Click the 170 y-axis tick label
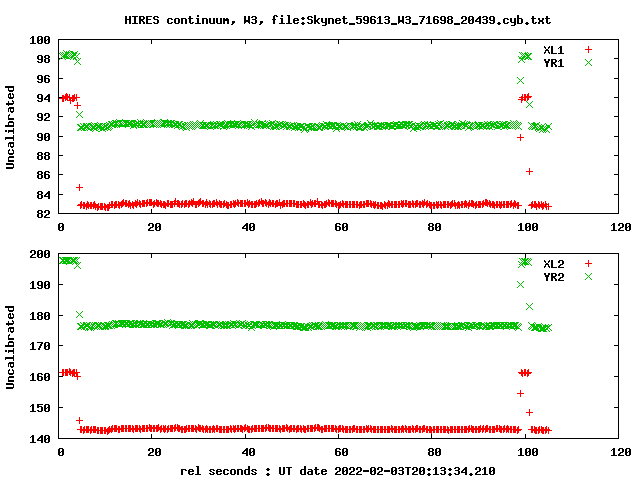 [40, 346]
